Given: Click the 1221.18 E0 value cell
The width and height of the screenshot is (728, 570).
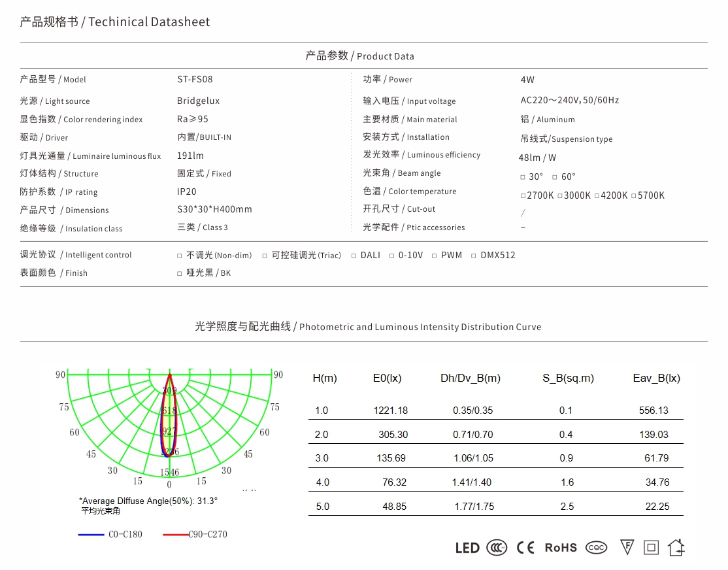Looking at the screenshot, I should (x=390, y=411).
